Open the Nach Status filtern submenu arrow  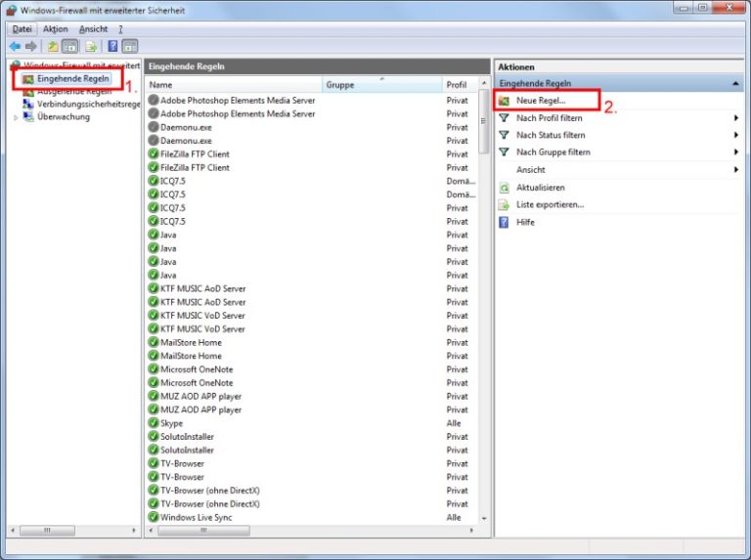coord(735,136)
